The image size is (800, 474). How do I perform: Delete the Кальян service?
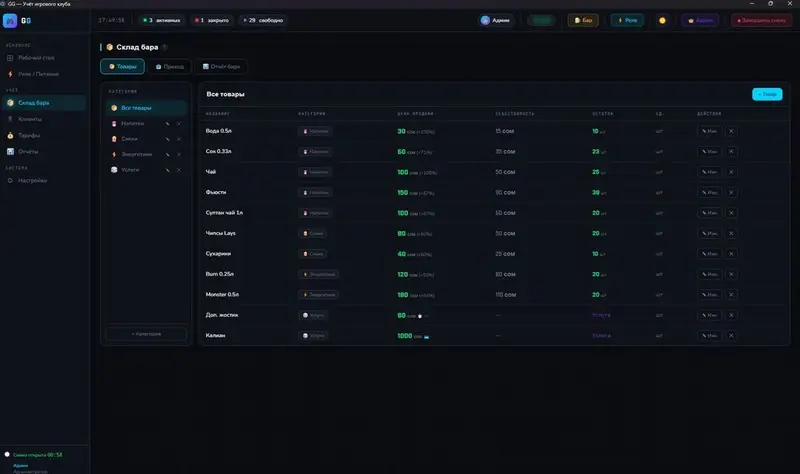[731, 335]
